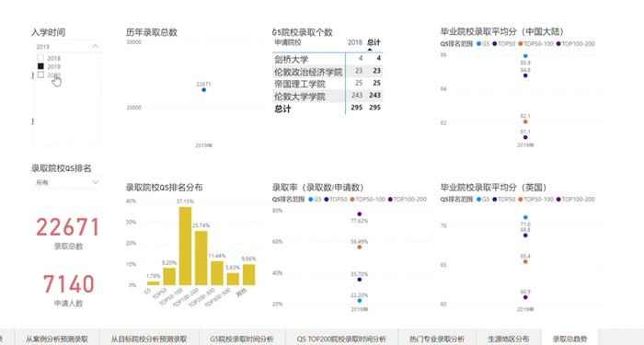Viewport: 644px width, 345px height.
Task: Open the 热门专业录取分析 tab
Action: pos(437,339)
